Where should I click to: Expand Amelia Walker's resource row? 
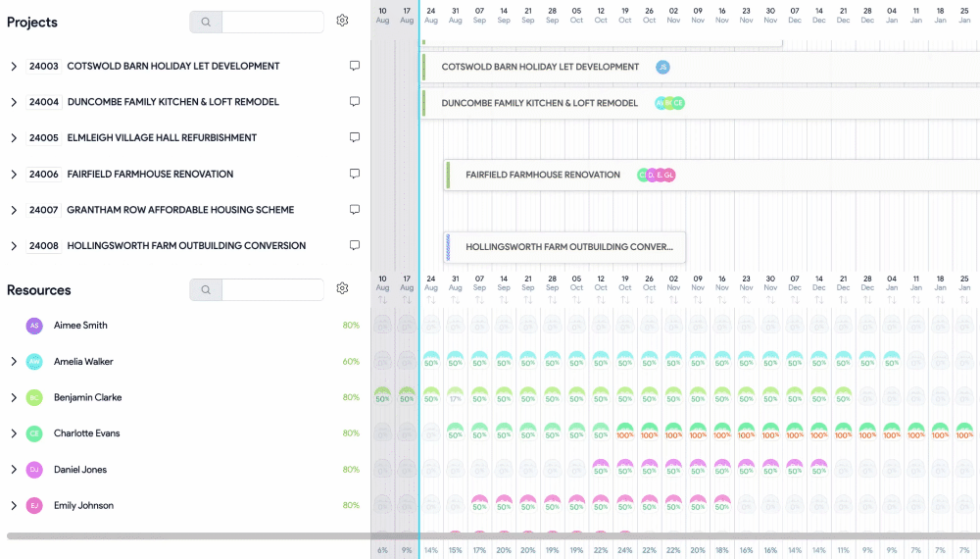(x=14, y=362)
